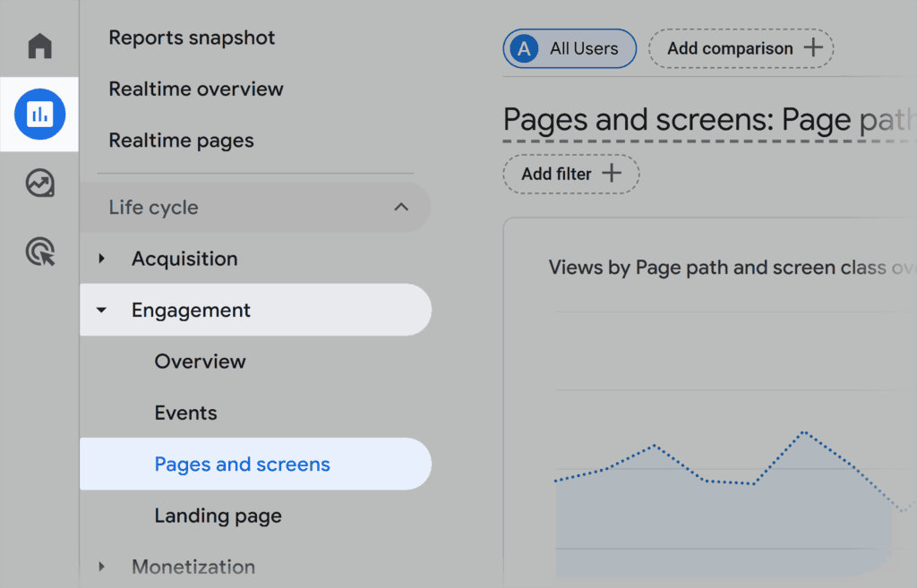
Task: Collapse the Life cycle section chevron
Action: (x=401, y=207)
